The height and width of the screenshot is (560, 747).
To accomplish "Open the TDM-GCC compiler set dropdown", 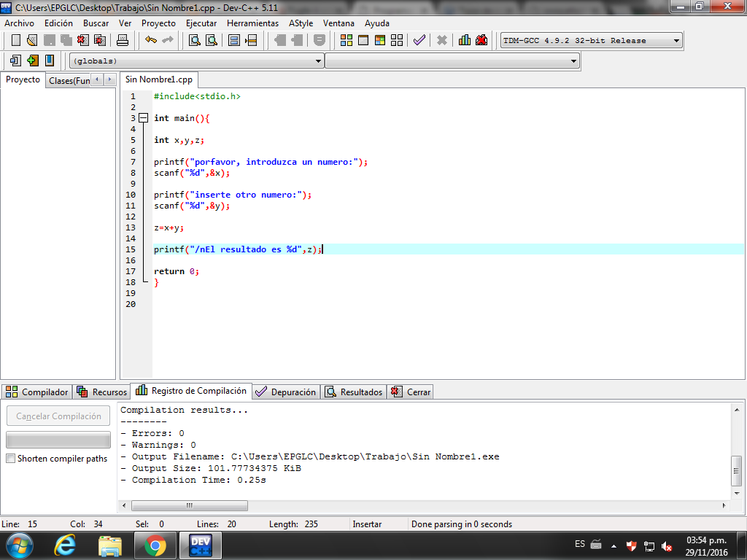I will (676, 40).
